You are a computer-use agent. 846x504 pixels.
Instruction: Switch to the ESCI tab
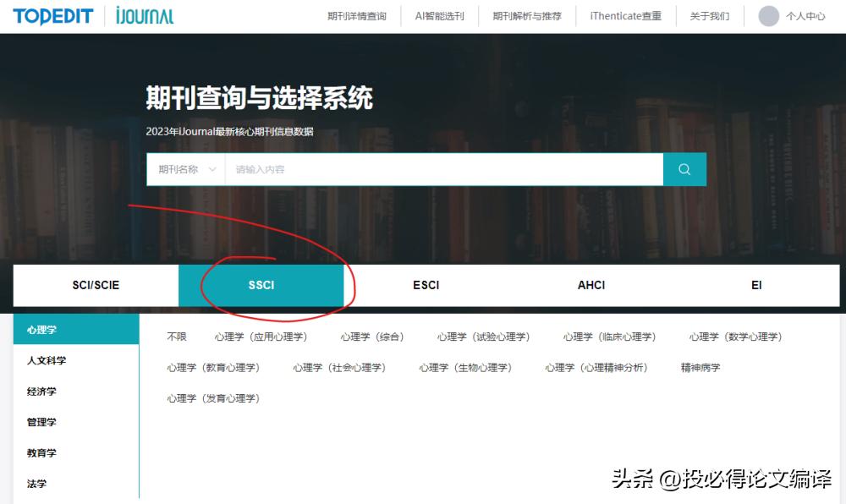pyautogui.click(x=426, y=285)
